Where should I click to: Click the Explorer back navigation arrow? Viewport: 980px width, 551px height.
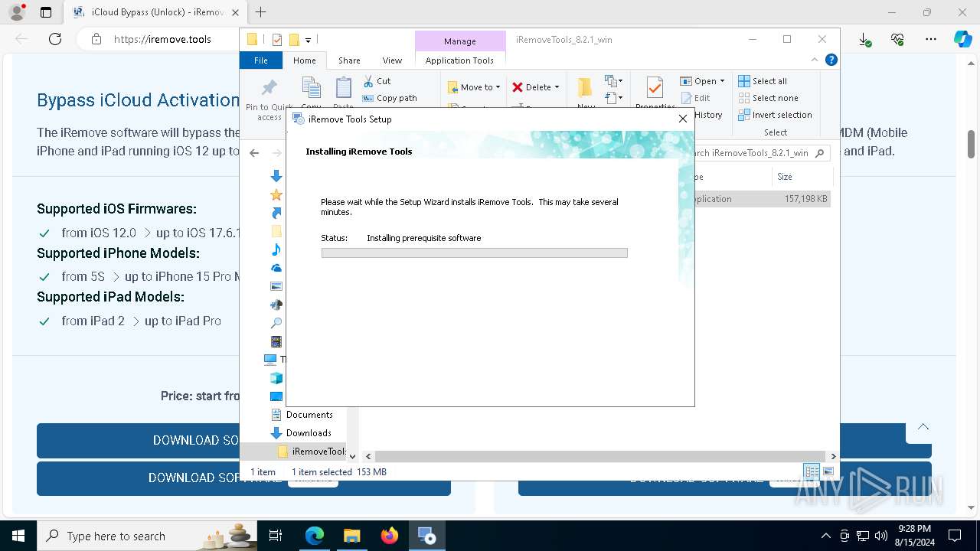coord(255,153)
